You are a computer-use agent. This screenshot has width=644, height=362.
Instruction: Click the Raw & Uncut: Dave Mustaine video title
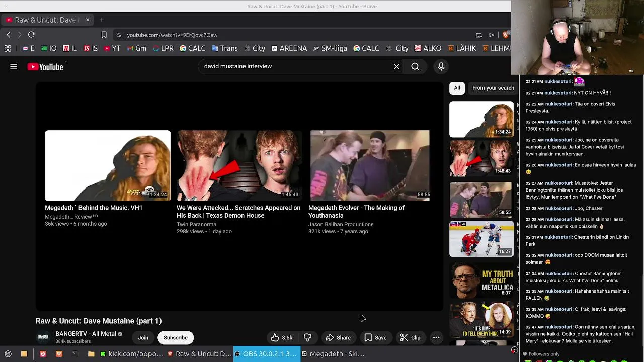click(99, 321)
